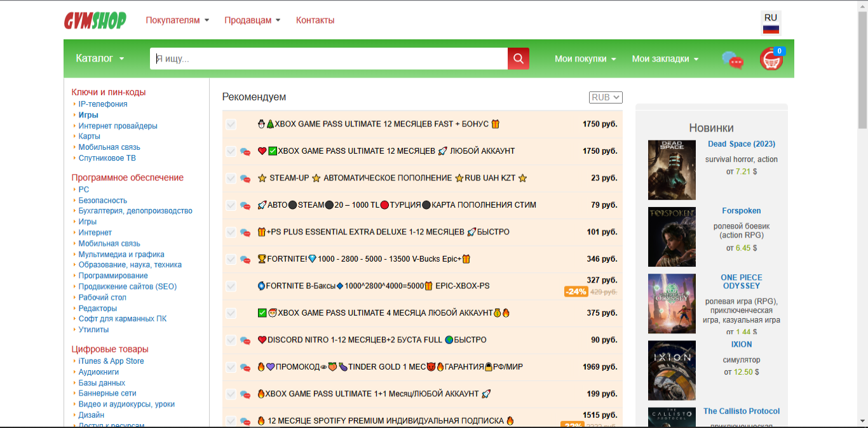Select Видео и аудиокурсы, уроки category
This screenshot has height=428, width=868.
[x=126, y=405]
